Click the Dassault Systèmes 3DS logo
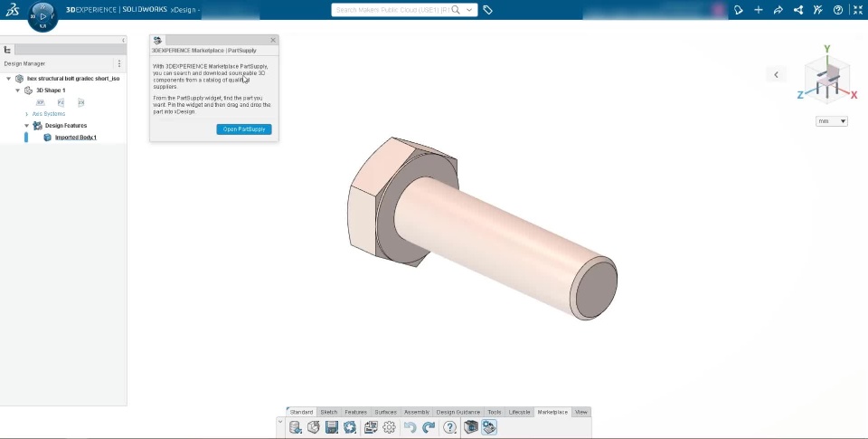This screenshot has width=868, height=439. point(12,9)
